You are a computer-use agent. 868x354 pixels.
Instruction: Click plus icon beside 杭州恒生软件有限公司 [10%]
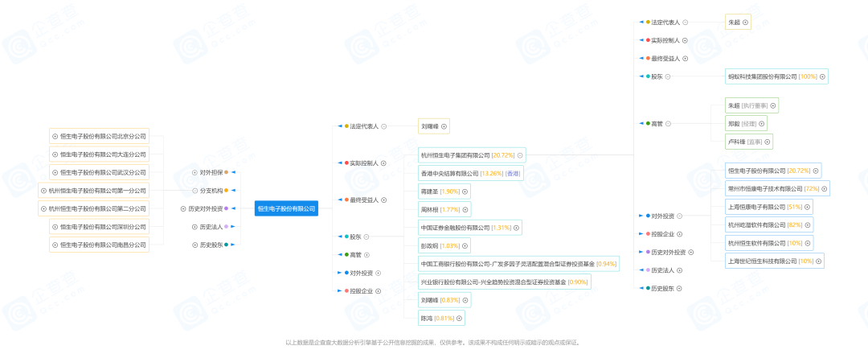click(807, 243)
